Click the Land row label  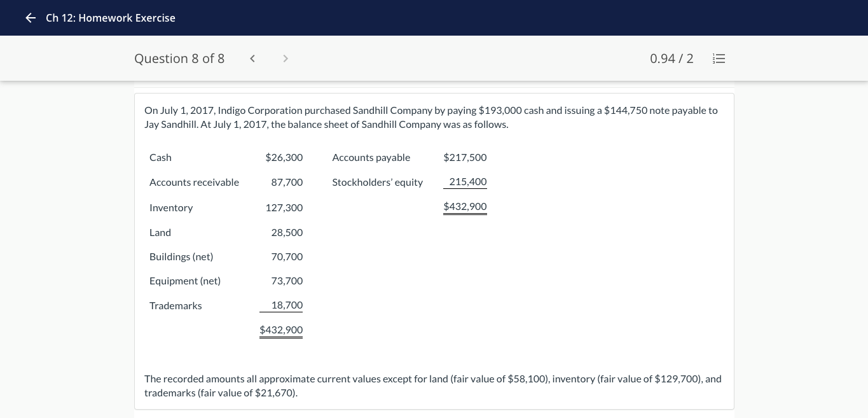coord(160,232)
